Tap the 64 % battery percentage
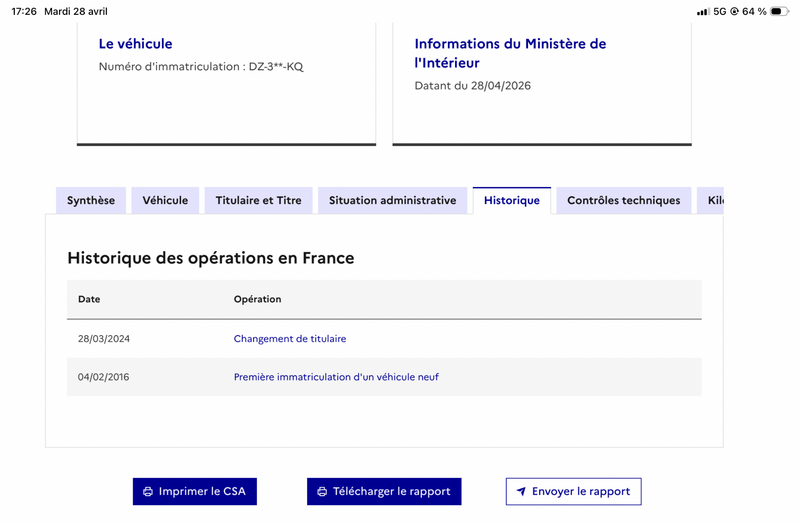The image size is (800, 525). point(754,11)
